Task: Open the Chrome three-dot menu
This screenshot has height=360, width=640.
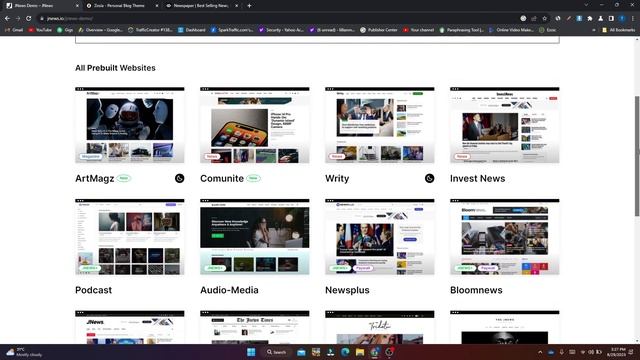Action: [633, 18]
